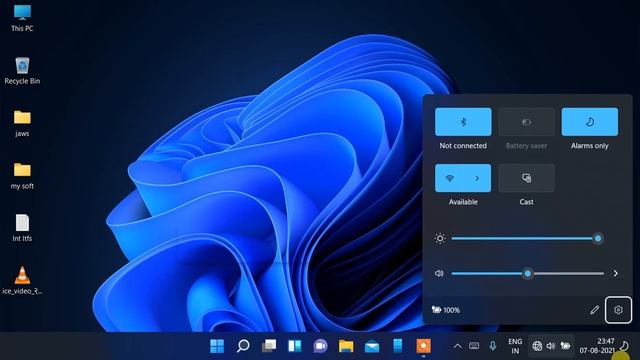This screenshot has height=360, width=640.
Task: Select the jaws folder
Action: coord(22,123)
